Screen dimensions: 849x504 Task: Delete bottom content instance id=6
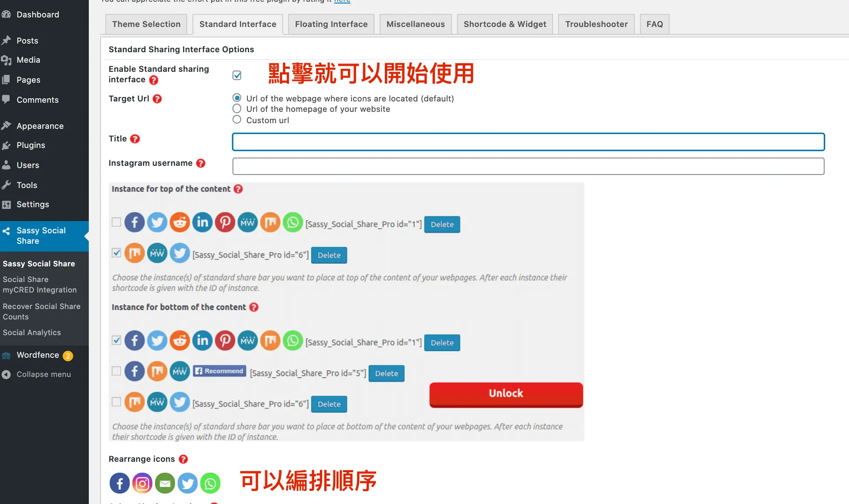[x=329, y=404]
